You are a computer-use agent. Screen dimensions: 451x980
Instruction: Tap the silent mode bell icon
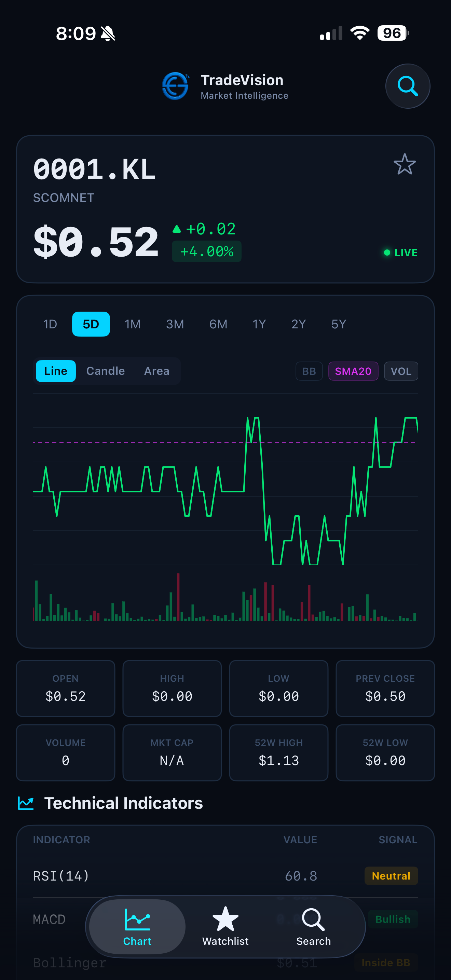(x=108, y=33)
